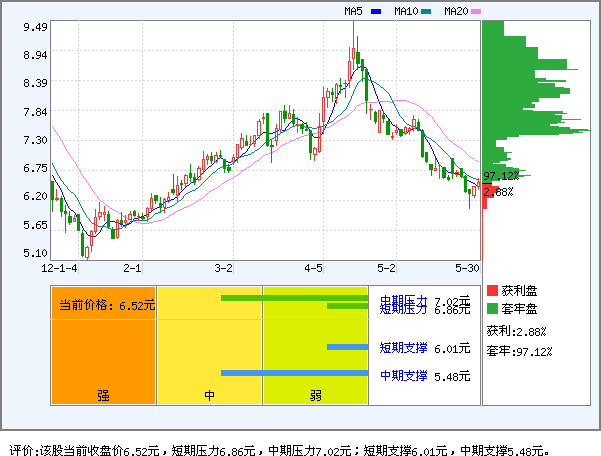Select the red 获利盘 legend square
This screenshot has height=456, width=601.
pyautogui.click(x=492, y=290)
